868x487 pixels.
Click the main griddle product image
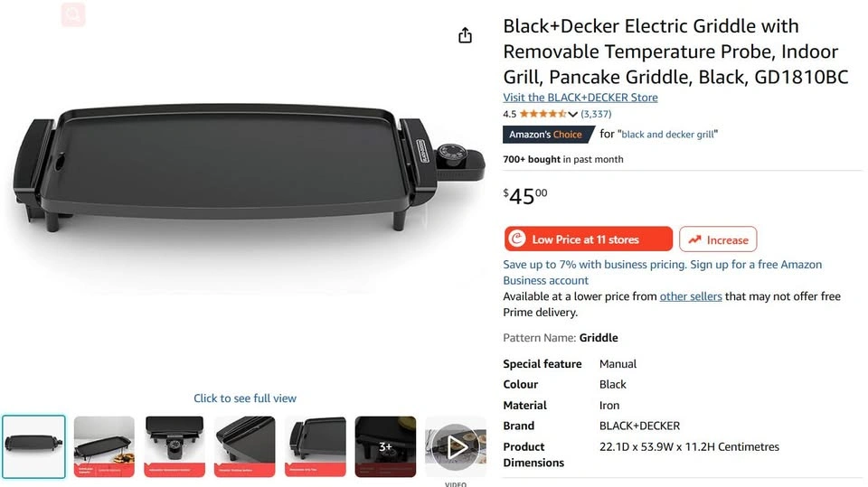248,166
